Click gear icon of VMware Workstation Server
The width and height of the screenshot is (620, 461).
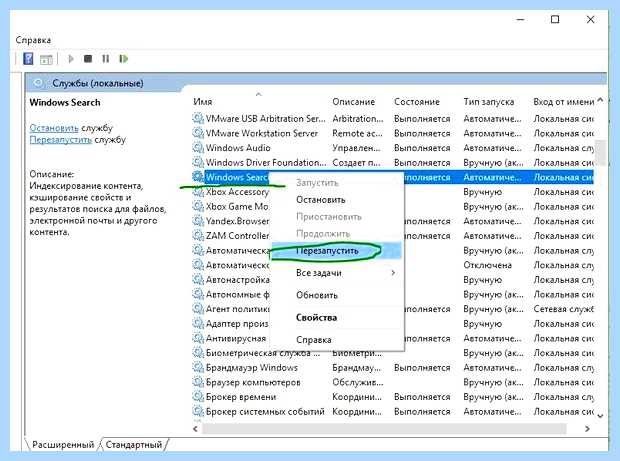(x=198, y=133)
